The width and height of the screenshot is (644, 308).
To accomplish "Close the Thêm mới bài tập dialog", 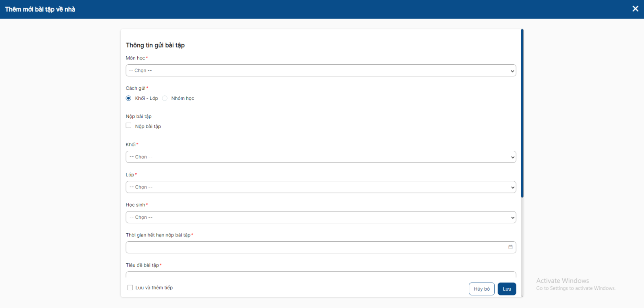I will click(x=635, y=9).
